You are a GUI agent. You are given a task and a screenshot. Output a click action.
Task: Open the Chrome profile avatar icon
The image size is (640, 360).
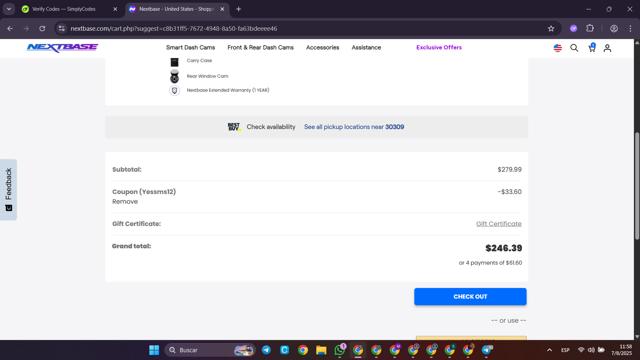point(614,28)
